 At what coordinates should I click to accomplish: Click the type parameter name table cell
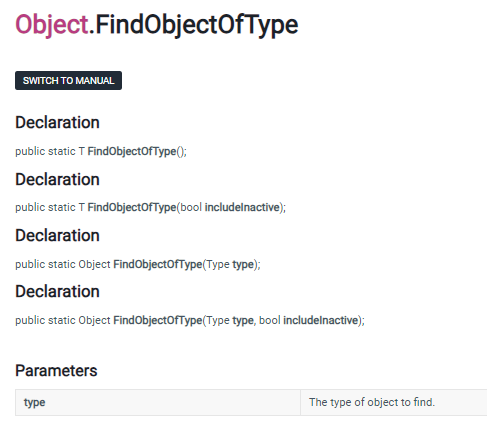(x=158, y=402)
